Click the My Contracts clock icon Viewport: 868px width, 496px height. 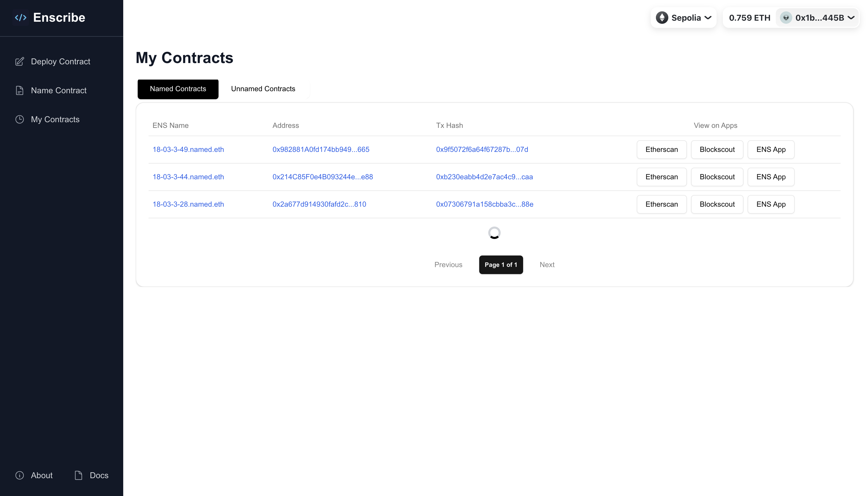coord(20,119)
